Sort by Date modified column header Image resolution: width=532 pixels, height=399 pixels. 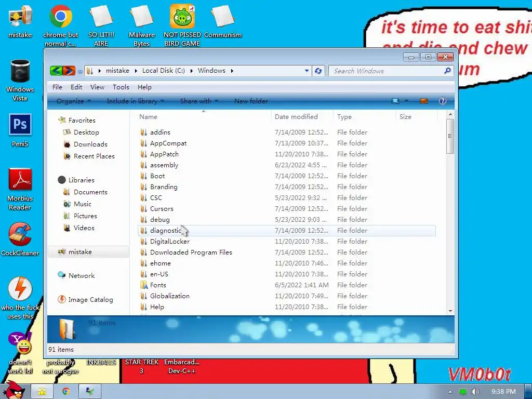tap(302, 117)
